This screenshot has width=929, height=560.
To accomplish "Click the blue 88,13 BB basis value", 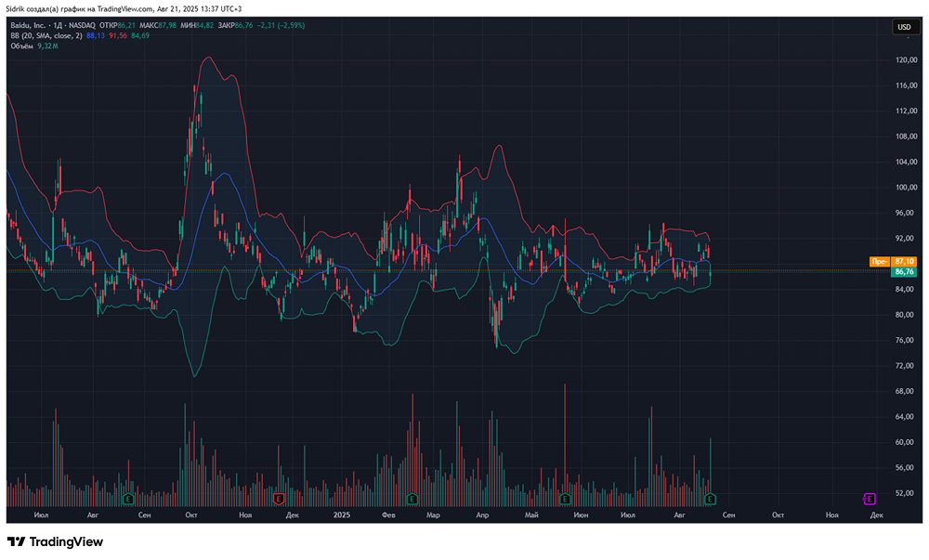I will 96,35.
